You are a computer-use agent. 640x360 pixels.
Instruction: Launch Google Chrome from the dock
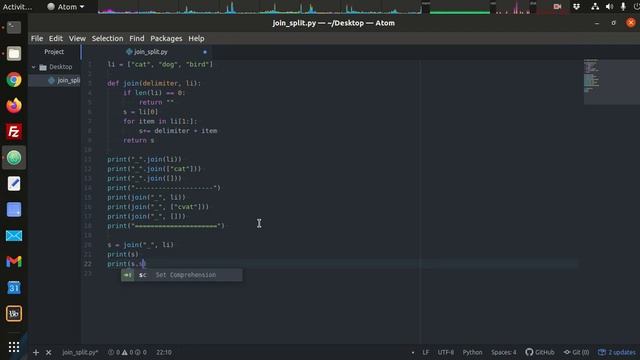(14, 80)
